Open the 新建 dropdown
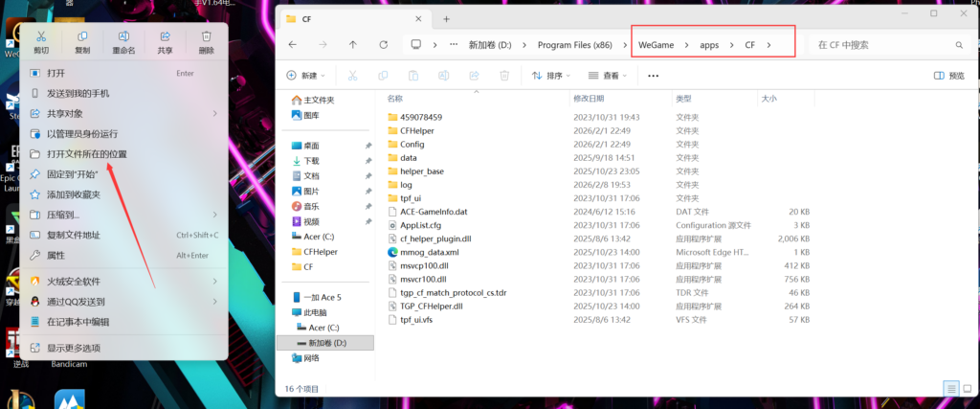Image resolution: width=980 pixels, height=409 pixels. pos(305,76)
